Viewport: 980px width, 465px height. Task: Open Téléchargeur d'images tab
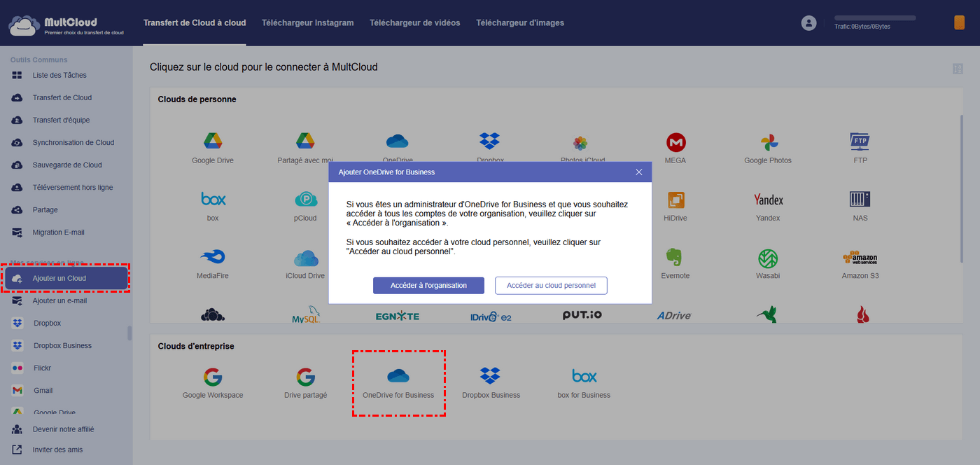(x=520, y=23)
